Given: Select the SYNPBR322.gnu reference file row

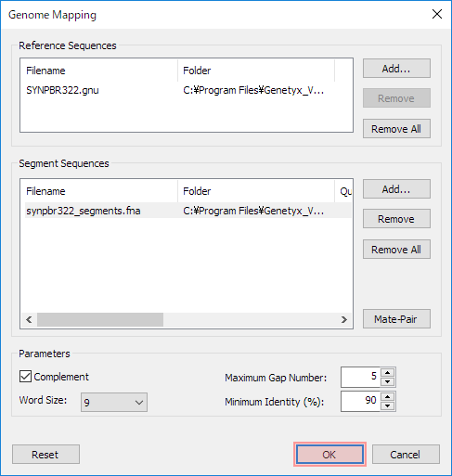Looking at the screenshot, I should (186, 90).
